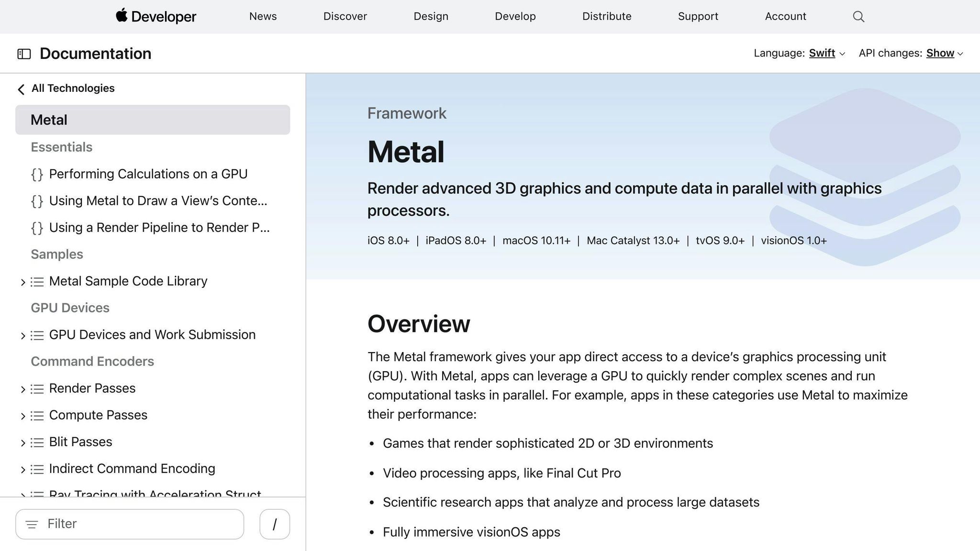Open the Distribute menu
Image resolution: width=980 pixels, height=551 pixels.
(606, 16)
